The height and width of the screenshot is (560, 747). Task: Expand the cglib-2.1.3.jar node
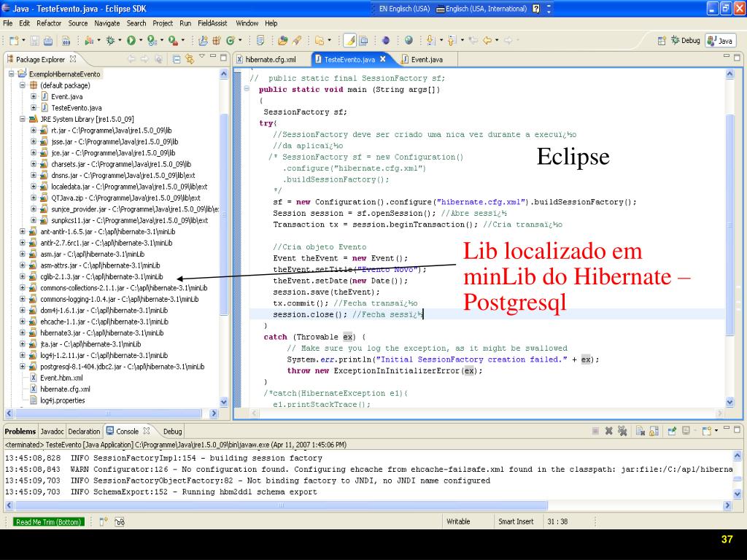[23, 276]
